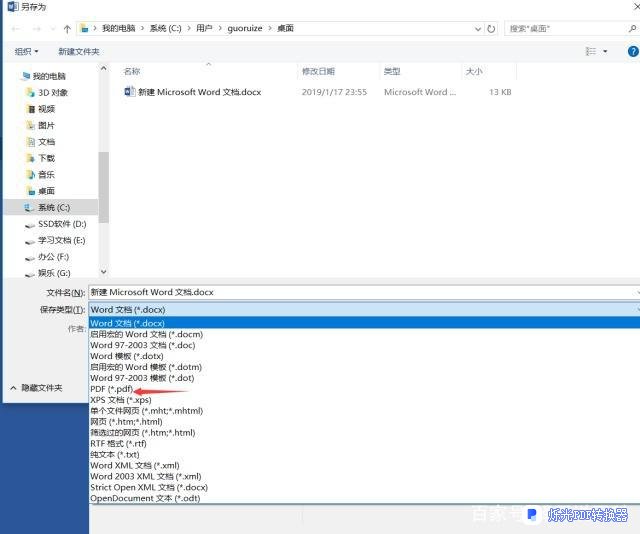Click the sidebar scroll down arrow
This screenshot has width=640, height=534.
[x=104, y=271]
